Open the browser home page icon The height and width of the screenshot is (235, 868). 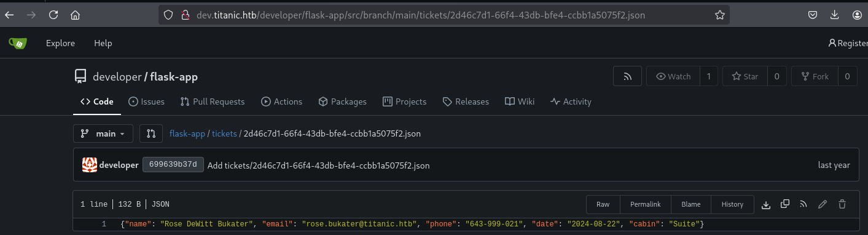[75, 15]
